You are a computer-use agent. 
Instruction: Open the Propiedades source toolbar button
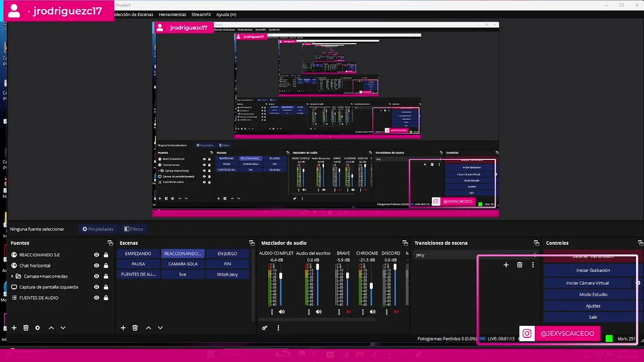pyautogui.click(x=98, y=229)
